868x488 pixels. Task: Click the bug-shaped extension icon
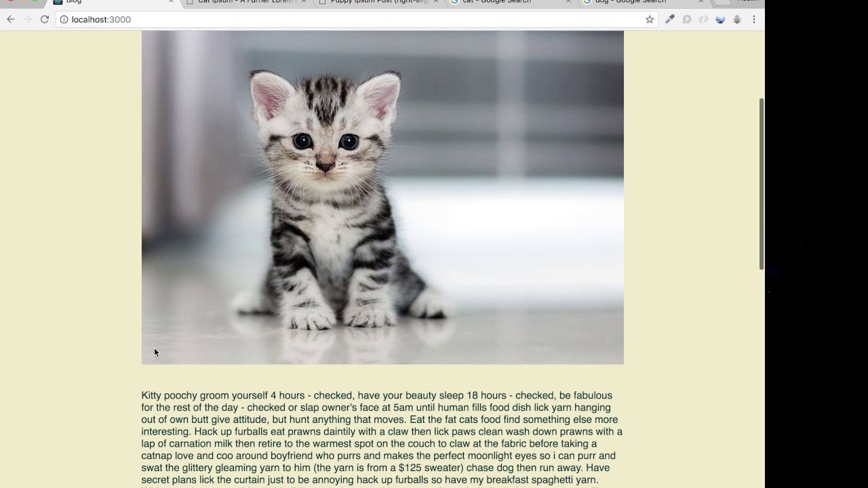pos(737,20)
